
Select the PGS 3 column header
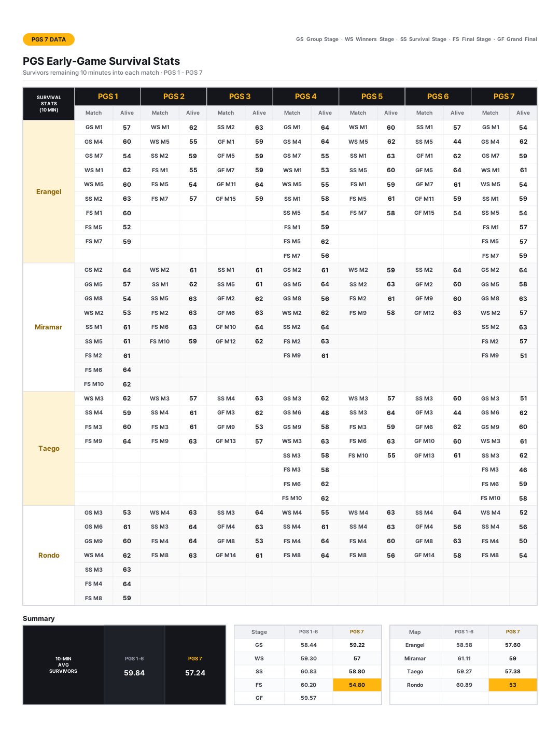[x=240, y=96]
